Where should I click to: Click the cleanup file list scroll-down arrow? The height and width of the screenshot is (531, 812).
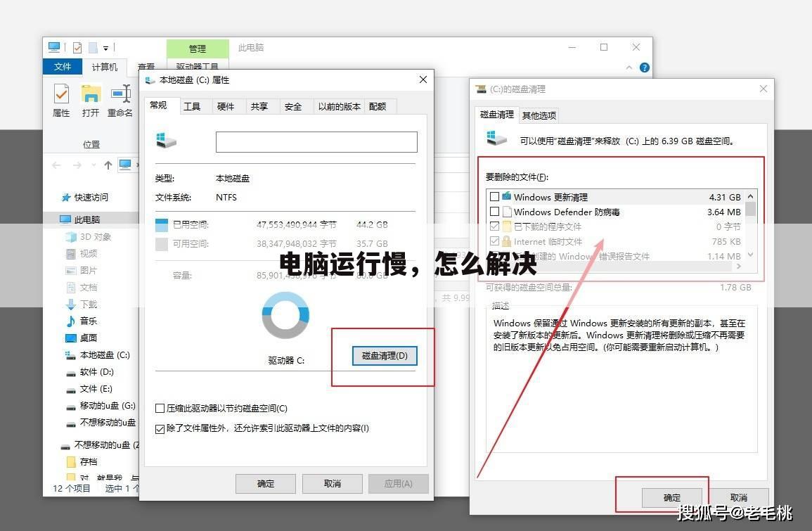point(750,255)
